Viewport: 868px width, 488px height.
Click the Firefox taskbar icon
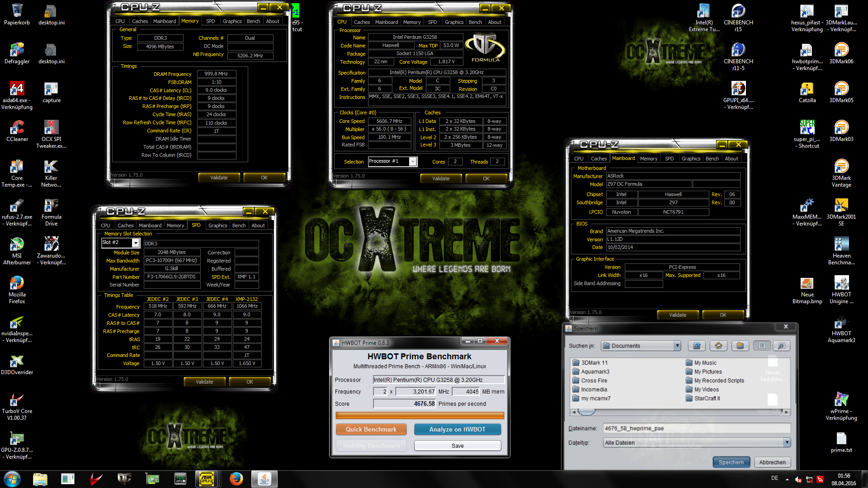pyautogui.click(x=236, y=479)
